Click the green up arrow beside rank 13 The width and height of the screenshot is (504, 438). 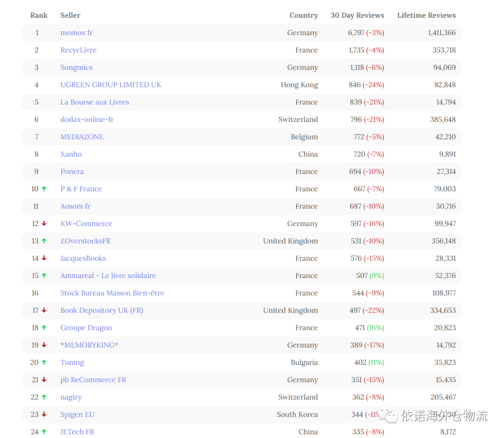coord(44,241)
